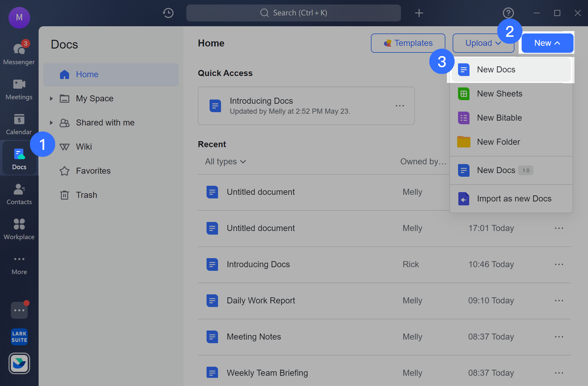Viewport: 588px width, 386px height.
Task: Select New Sheets from the menu
Action: click(x=499, y=94)
